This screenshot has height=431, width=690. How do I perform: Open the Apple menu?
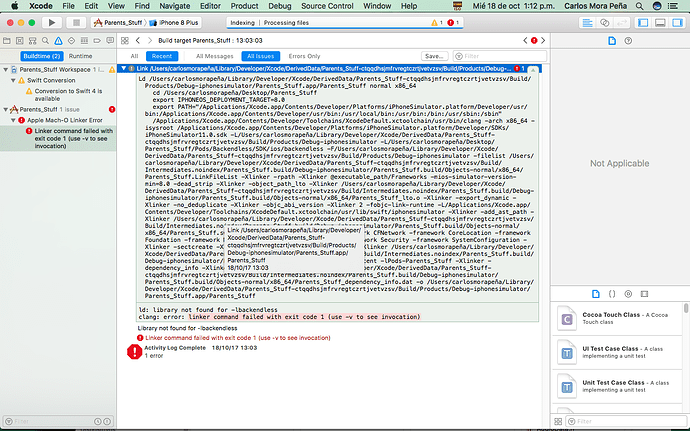pos(15,6)
